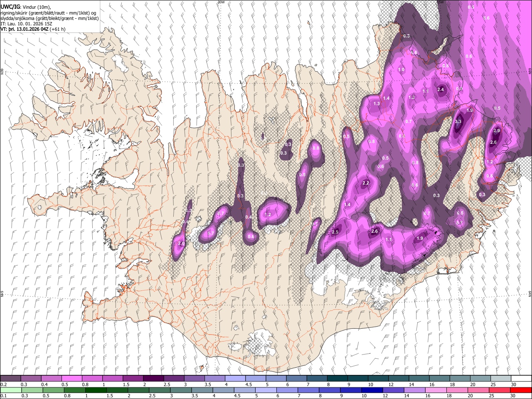Viewport: 532px width, 399px height.
Task: Pick the light lavender 4 mm snow swatch
Action: (235, 379)
